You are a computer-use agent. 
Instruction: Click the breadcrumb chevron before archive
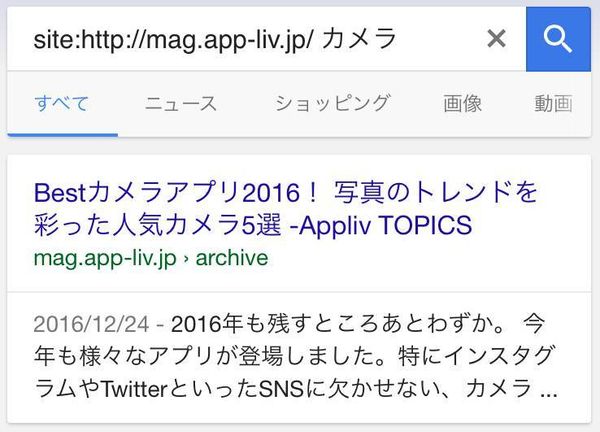tap(186, 259)
